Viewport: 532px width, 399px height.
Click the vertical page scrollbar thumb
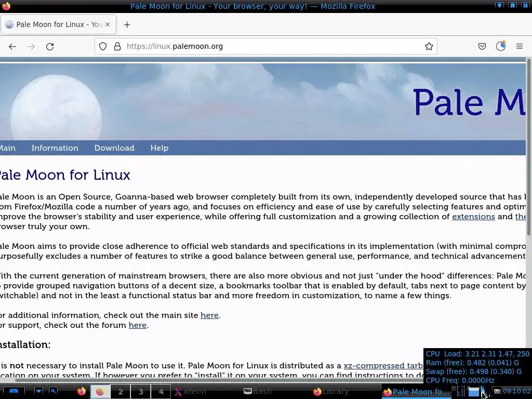pyautogui.click(x=528, y=147)
